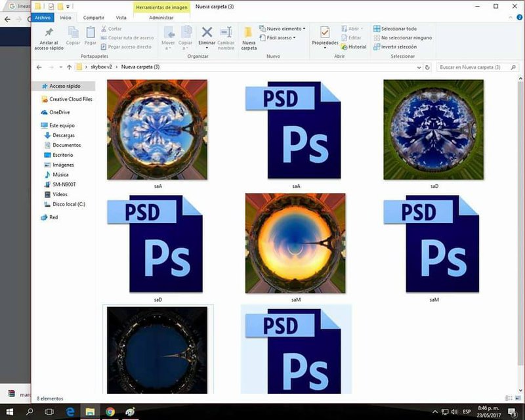The width and height of the screenshot is (525, 420).
Task: Open Escritorio in sidebar
Action: 58,155
